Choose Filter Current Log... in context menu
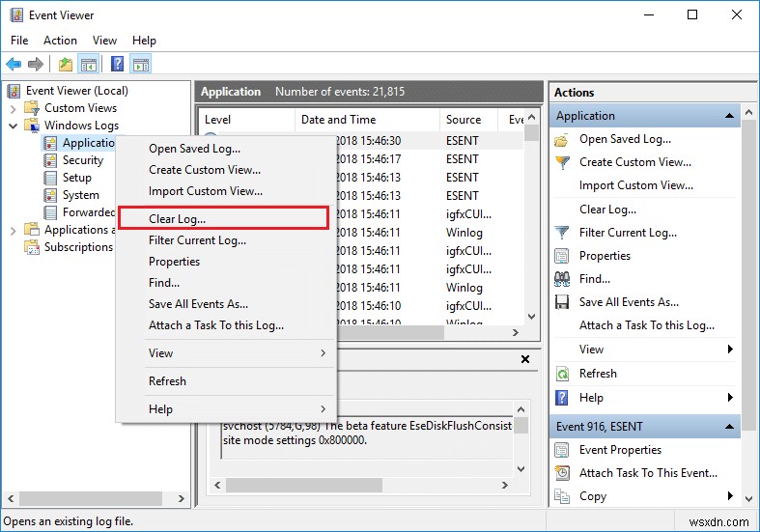The image size is (760, 532). pyautogui.click(x=226, y=240)
